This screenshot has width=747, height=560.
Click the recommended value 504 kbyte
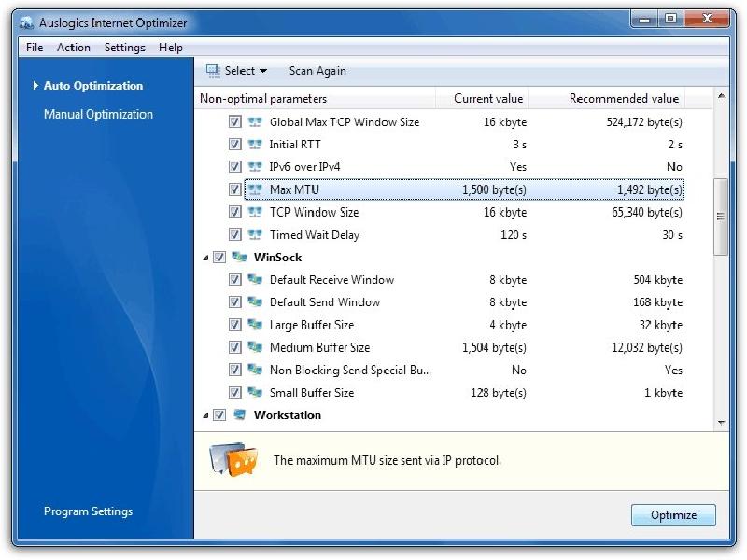(x=658, y=279)
